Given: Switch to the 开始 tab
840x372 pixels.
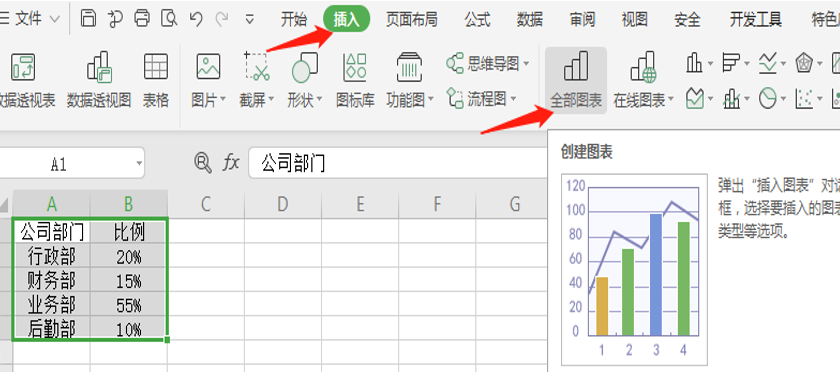Looking at the screenshot, I should pyautogui.click(x=294, y=20).
